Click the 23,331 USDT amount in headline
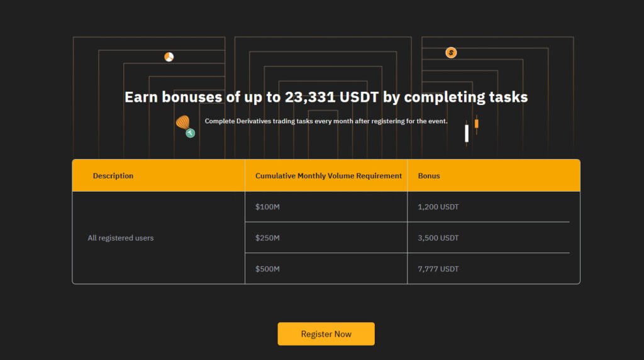The image size is (644, 360). pyautogui.click(x=331, y=97)
